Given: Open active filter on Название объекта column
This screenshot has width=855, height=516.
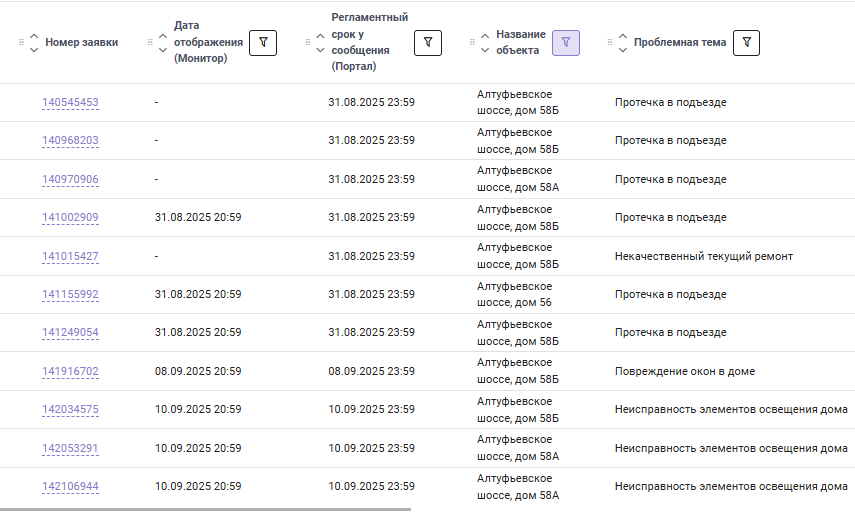Looking at the screenshot, I should pos(565,43).
